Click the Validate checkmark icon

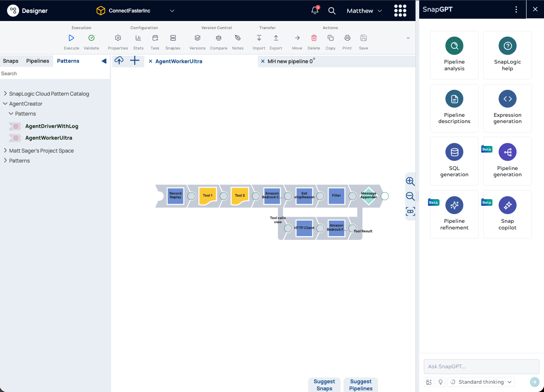point(91,38)
